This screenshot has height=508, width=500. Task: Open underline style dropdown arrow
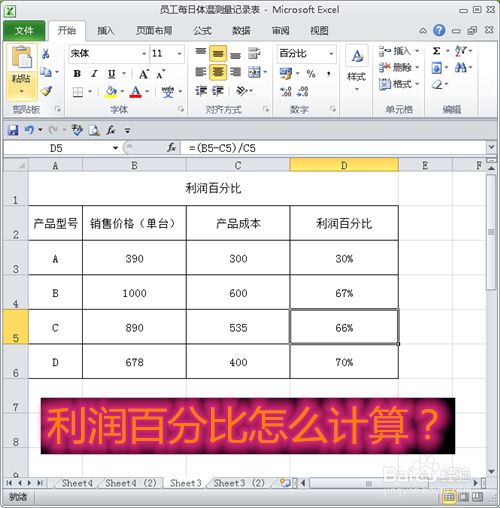coord(124,74)
